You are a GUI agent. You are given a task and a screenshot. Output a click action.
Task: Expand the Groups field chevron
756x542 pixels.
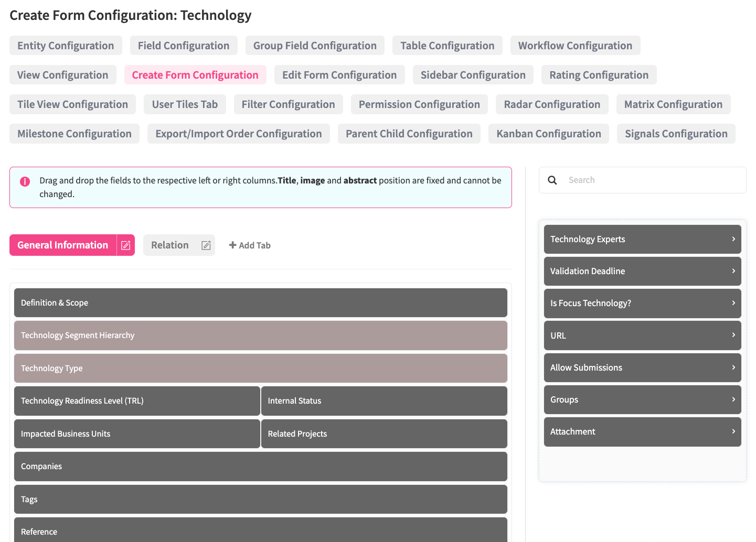(733, 399)
